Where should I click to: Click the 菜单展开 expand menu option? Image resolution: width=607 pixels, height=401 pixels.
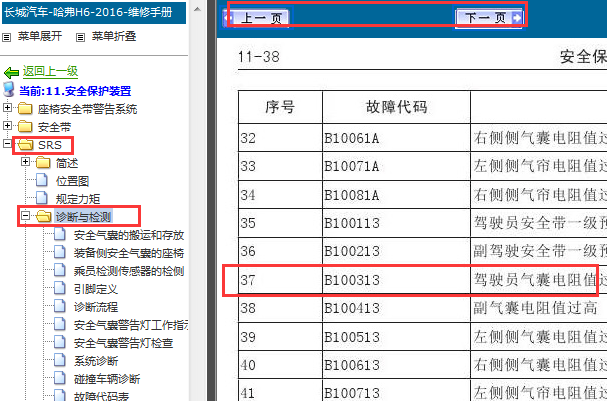pyautogui.click(x=39, y=37)
